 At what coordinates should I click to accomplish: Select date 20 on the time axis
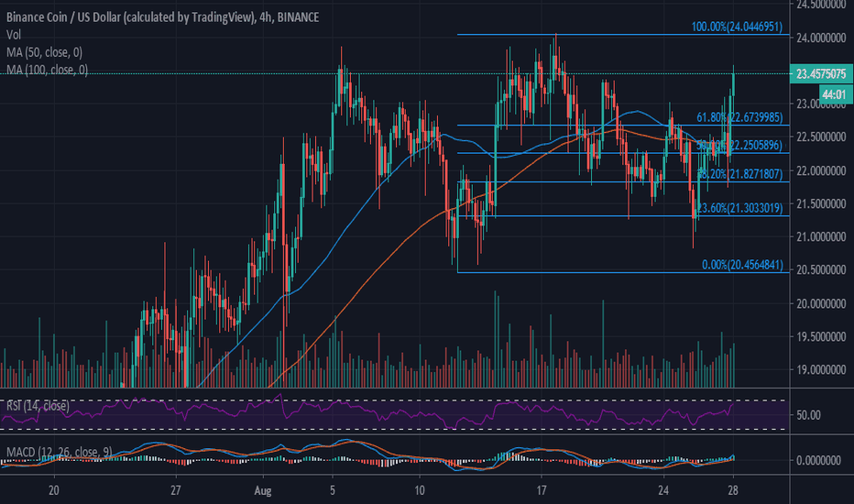click(x=53, y=490)
